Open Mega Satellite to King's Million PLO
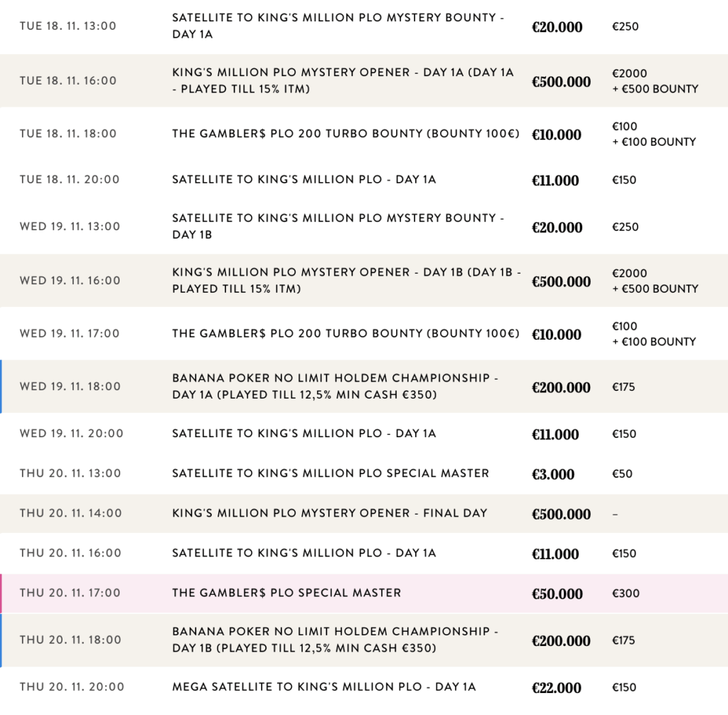728x715 pixels. [323, 687]
